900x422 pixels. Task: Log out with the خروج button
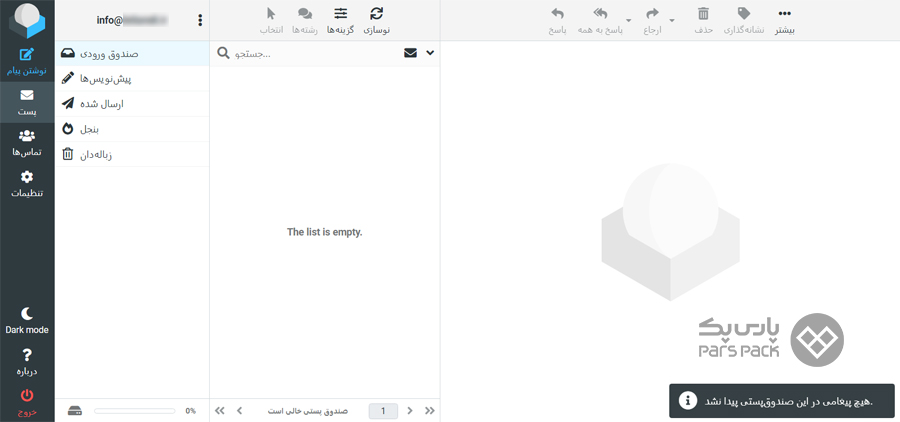pyautogui.click(x=27, y=402)
